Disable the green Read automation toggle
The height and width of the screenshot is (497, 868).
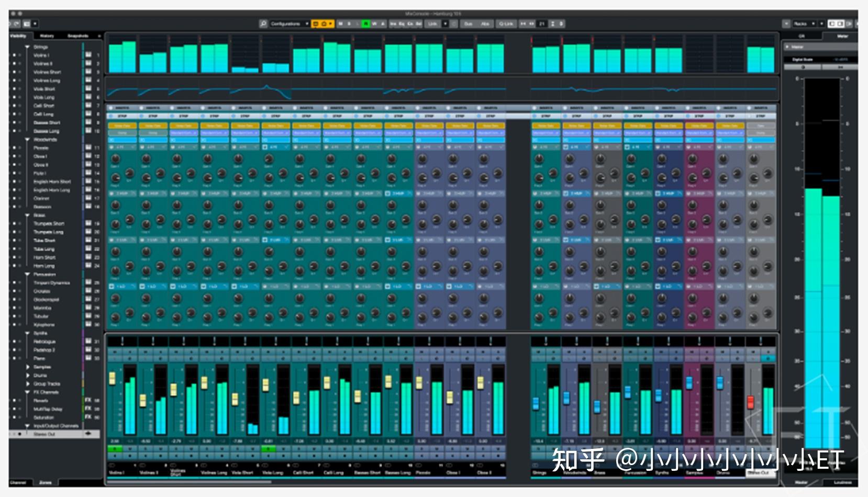[365, 24]
